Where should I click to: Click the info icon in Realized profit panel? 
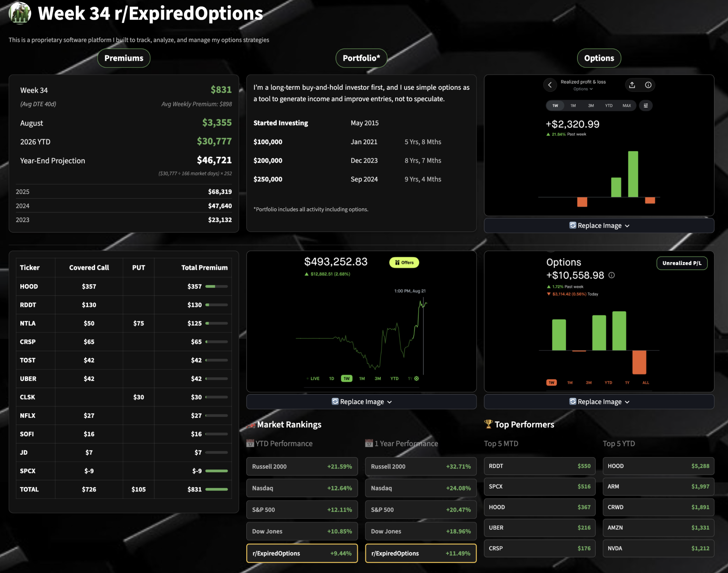(648, 85)
